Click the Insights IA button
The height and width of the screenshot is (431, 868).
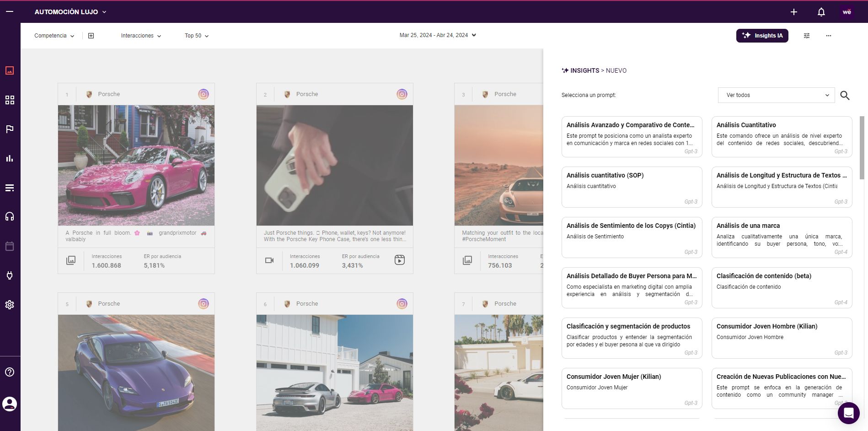762,35
